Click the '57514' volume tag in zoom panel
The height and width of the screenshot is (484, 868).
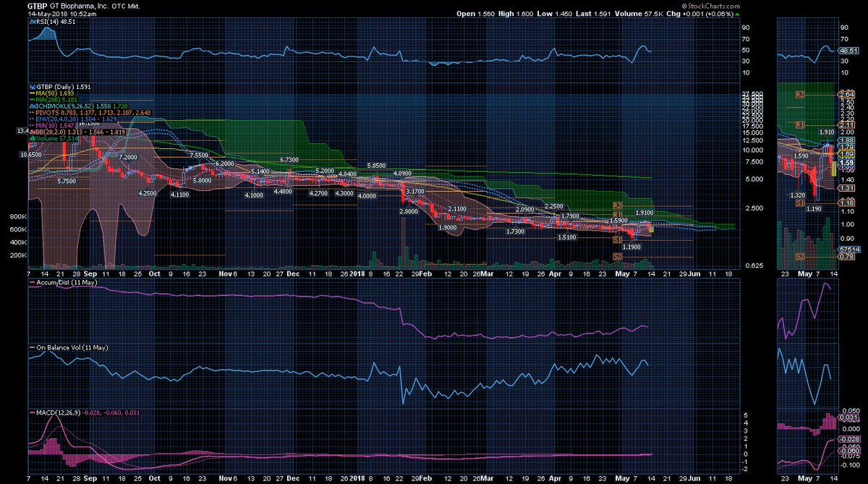coord(848,249)
